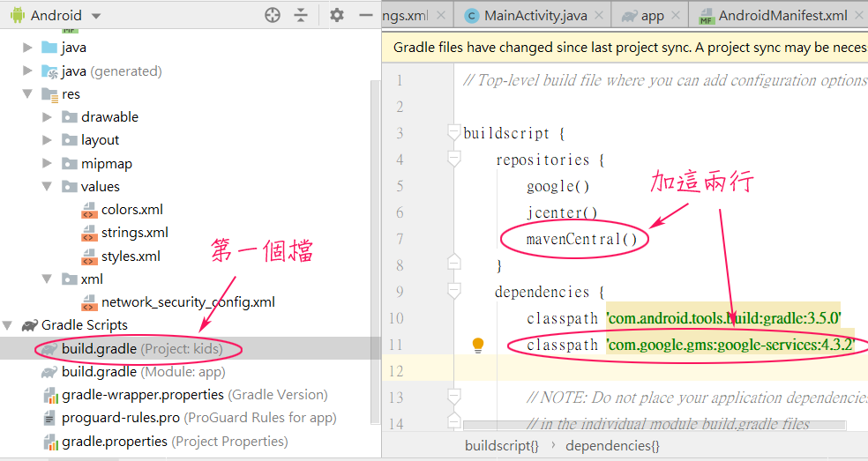Expand the layout folder
Image resolution: width=868 pixels, height=461 pixels.
[x=47, y=140]
